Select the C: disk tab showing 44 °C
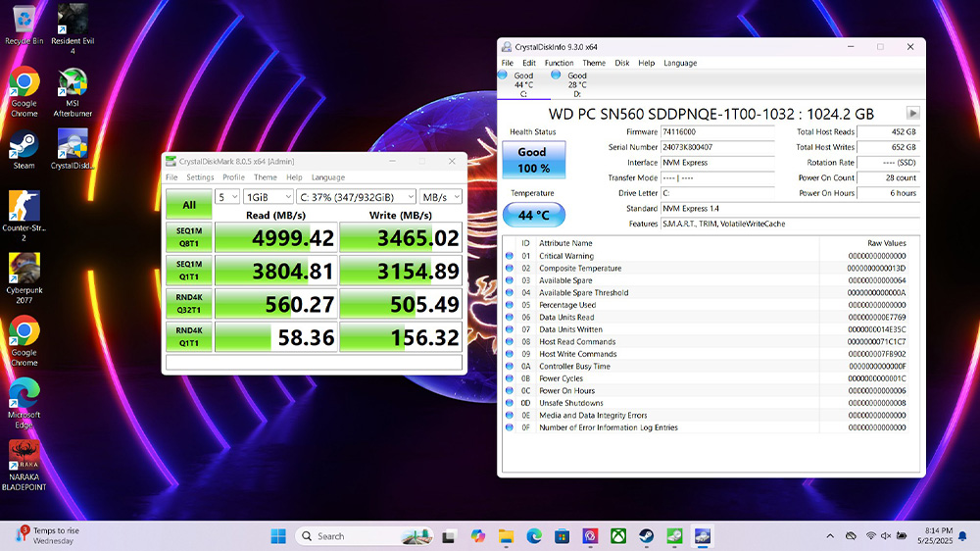980x551 pixels. pos(523,84)
